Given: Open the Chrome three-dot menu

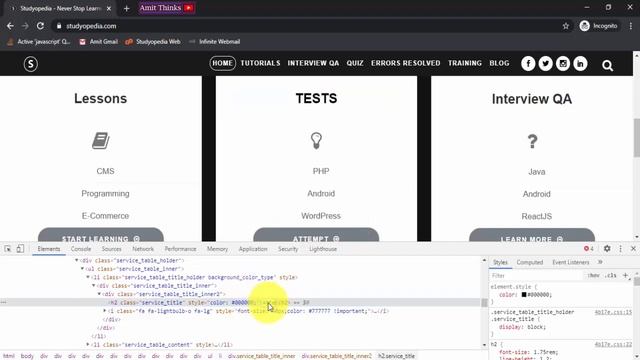Looking at the screenshot, I should click(631, 26).
